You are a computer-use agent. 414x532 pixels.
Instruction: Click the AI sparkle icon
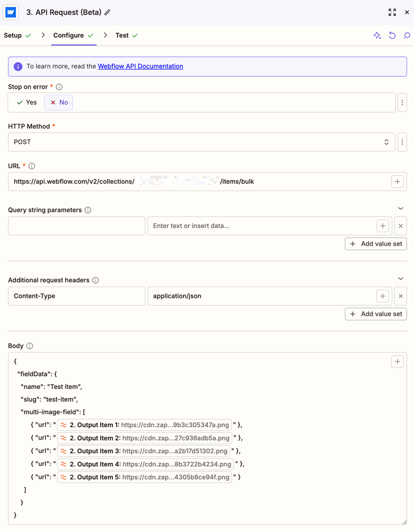pos(377,35)
